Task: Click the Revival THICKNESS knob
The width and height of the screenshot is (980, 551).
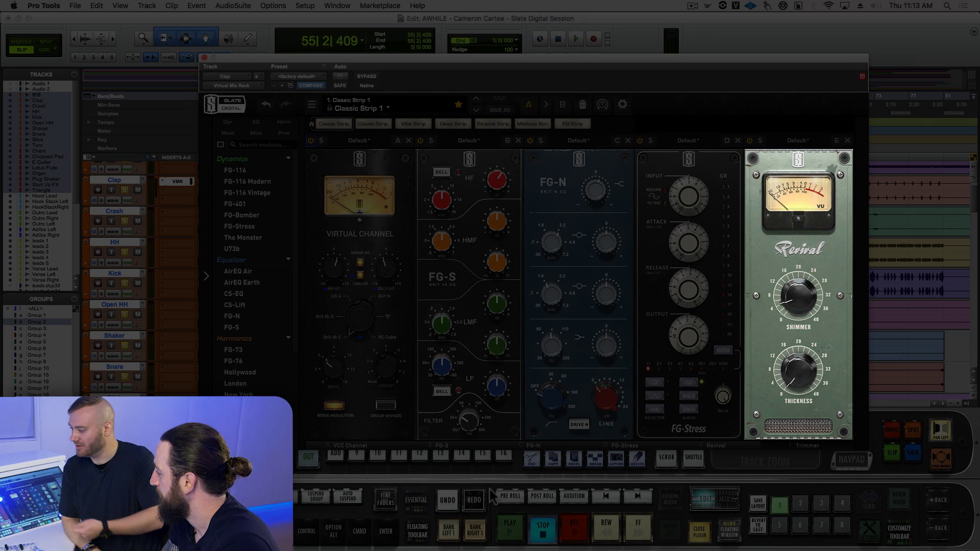Action: (x=798, y=370)
